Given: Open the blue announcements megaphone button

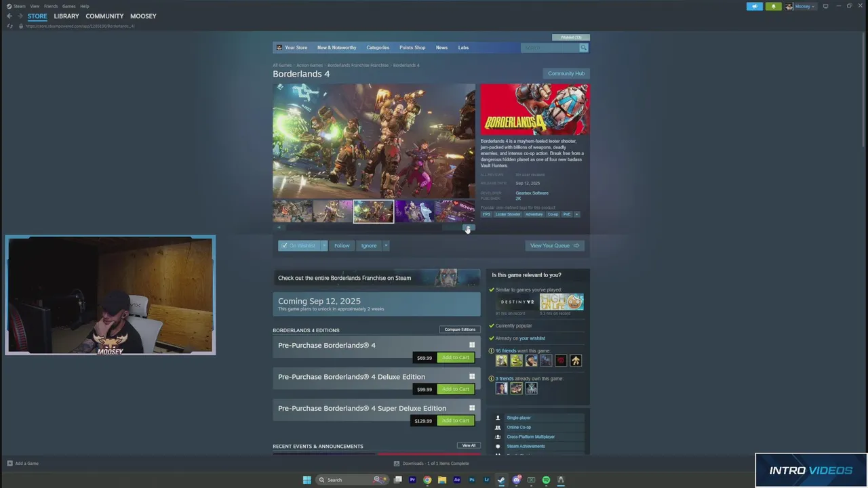Looking at the screenshot, I should coord(755,6).
